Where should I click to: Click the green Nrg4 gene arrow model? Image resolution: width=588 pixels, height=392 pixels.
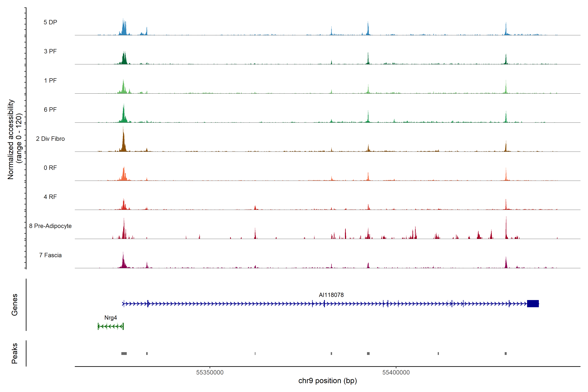[x=111, y=327]
